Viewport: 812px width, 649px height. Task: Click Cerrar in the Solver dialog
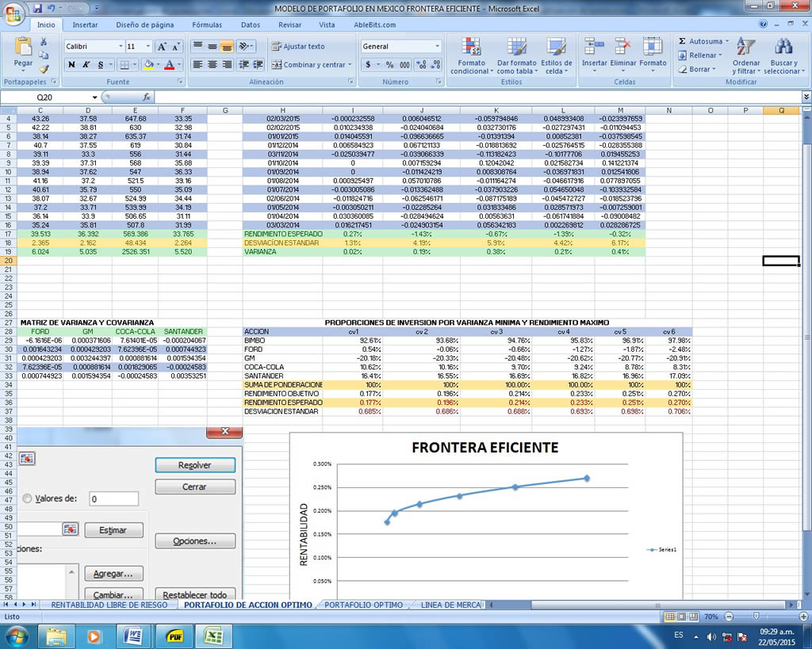pos(195,487)
